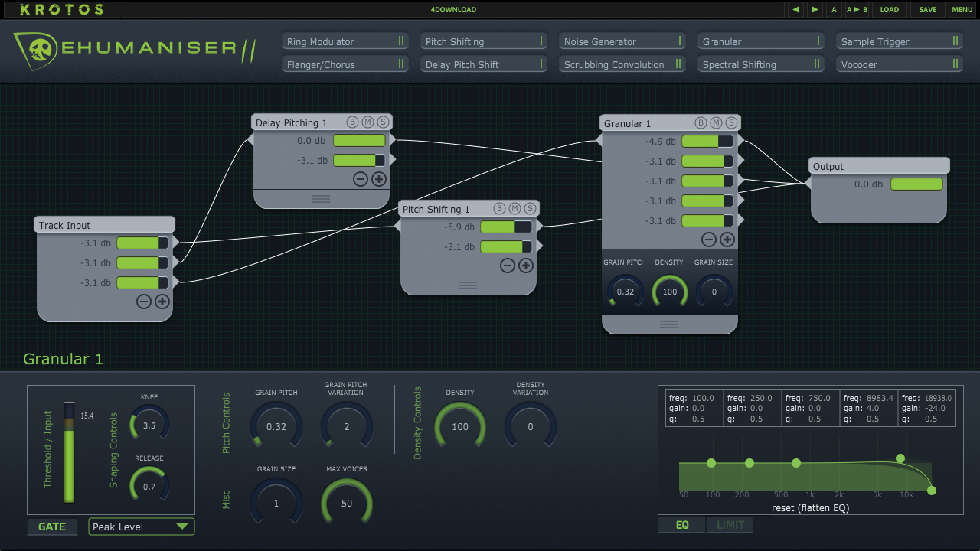Click the SAVE preset button

[928, 10]
